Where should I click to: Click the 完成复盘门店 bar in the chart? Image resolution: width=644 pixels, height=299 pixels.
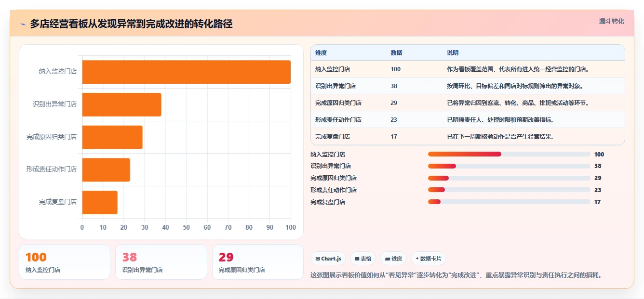pos(100,202)
